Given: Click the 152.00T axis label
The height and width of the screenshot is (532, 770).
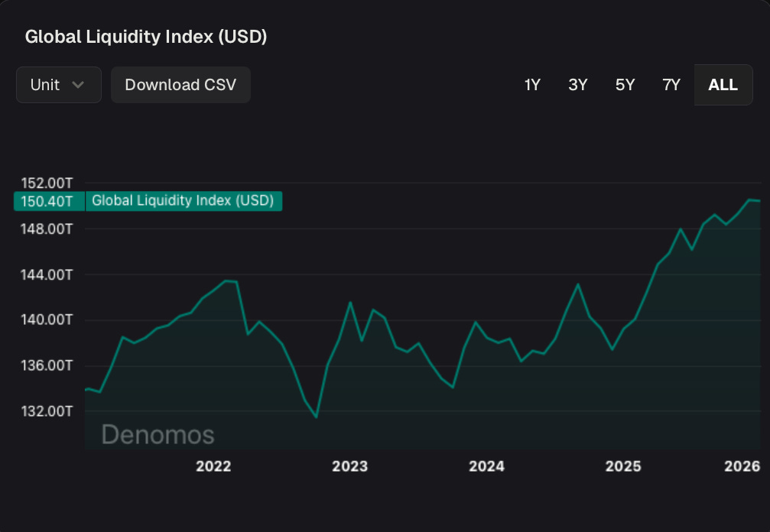Looking at the screenshot, I should [x=47, y=183].
